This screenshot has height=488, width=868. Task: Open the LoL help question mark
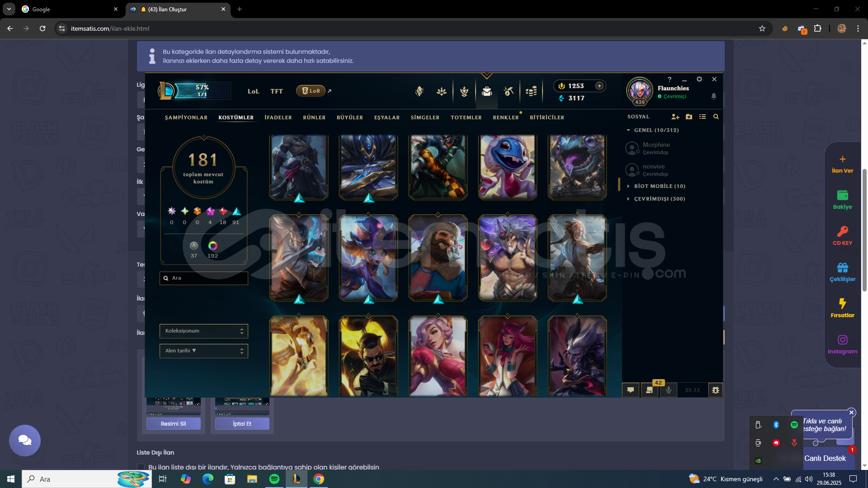[x=670, y=79]
